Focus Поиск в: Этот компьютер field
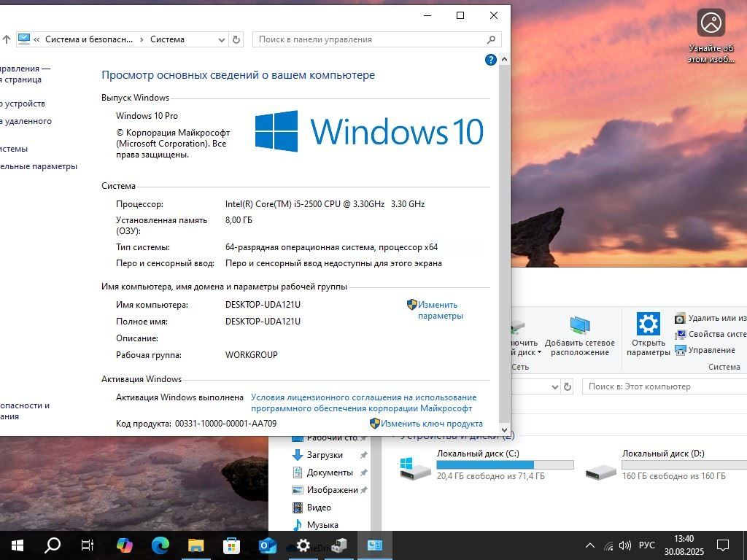Viewport: 747px width, 560px height. pos(665,386)
